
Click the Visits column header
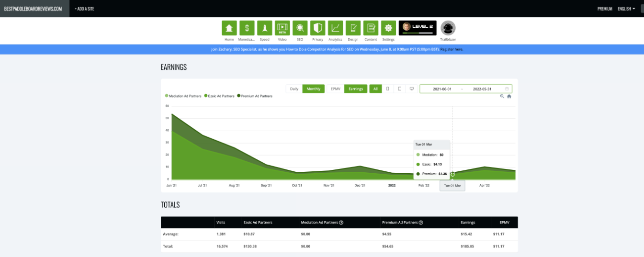(221, 223)
